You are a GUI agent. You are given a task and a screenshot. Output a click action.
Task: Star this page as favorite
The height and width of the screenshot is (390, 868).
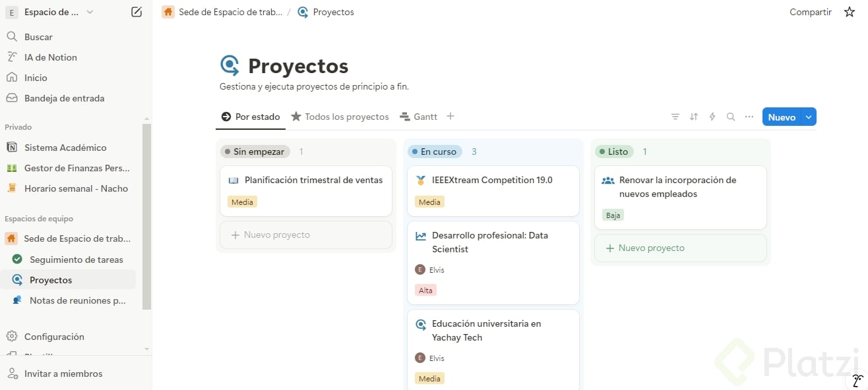point(850,12)
